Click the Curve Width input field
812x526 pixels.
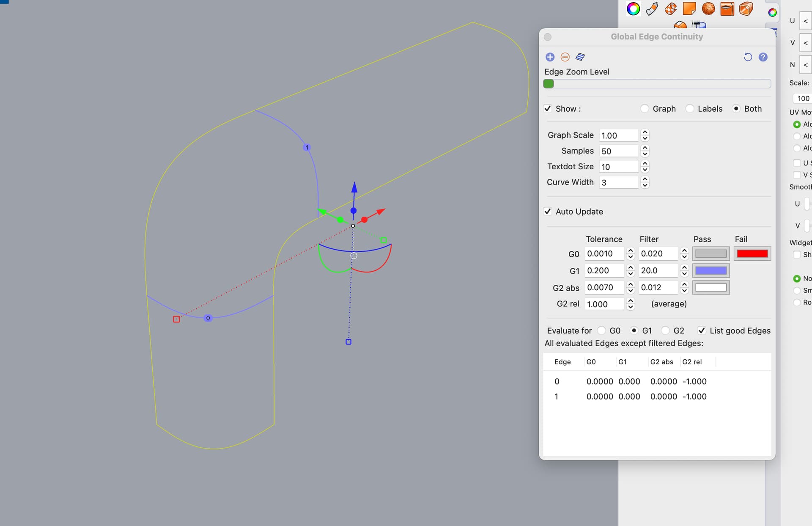(x=618, y=182)
